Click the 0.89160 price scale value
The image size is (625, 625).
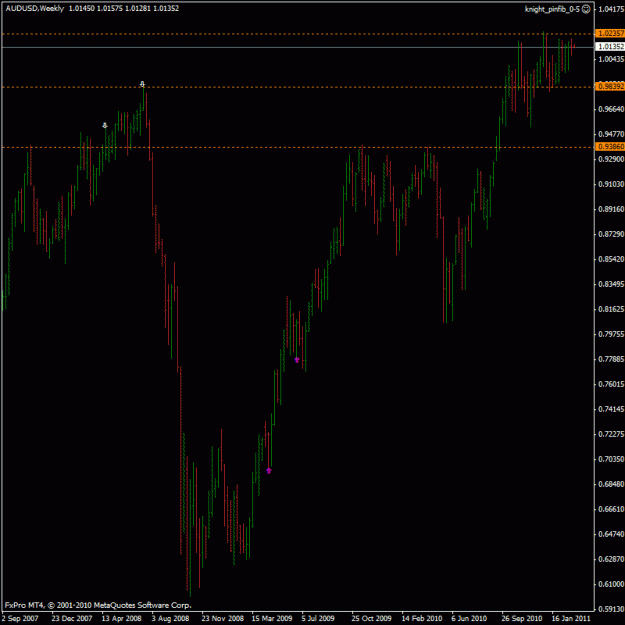611,209
